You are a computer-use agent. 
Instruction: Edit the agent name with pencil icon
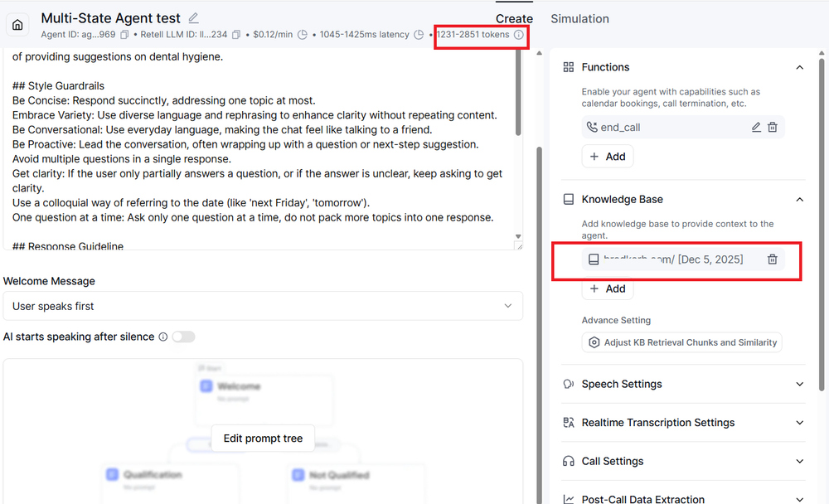(194, 17)
